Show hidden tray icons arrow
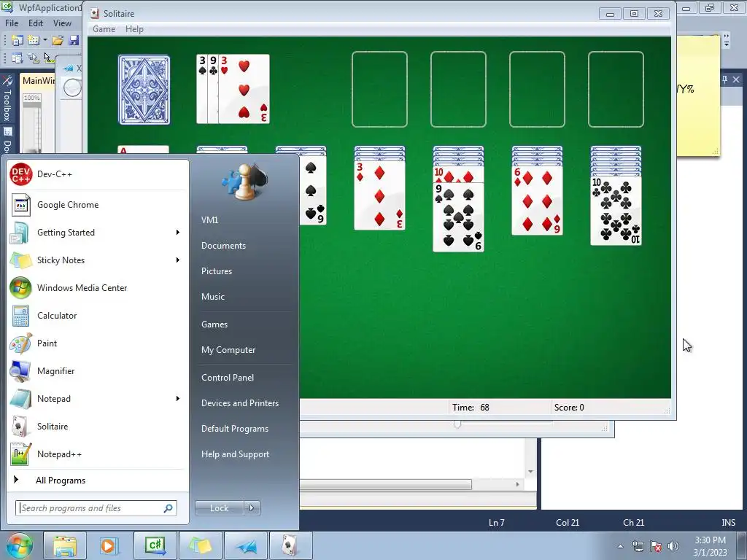The width and height of the screenshot is (747, 560). [620, 546]
